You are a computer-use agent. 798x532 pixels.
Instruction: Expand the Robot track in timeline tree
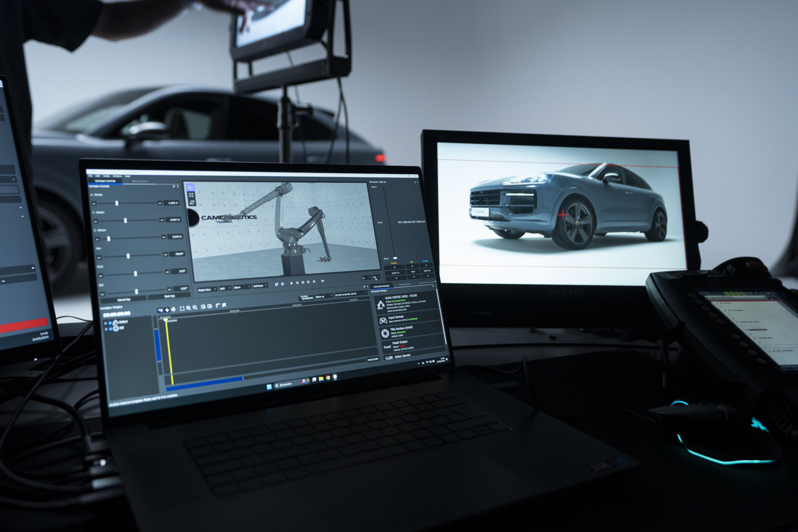pos(106,323)
